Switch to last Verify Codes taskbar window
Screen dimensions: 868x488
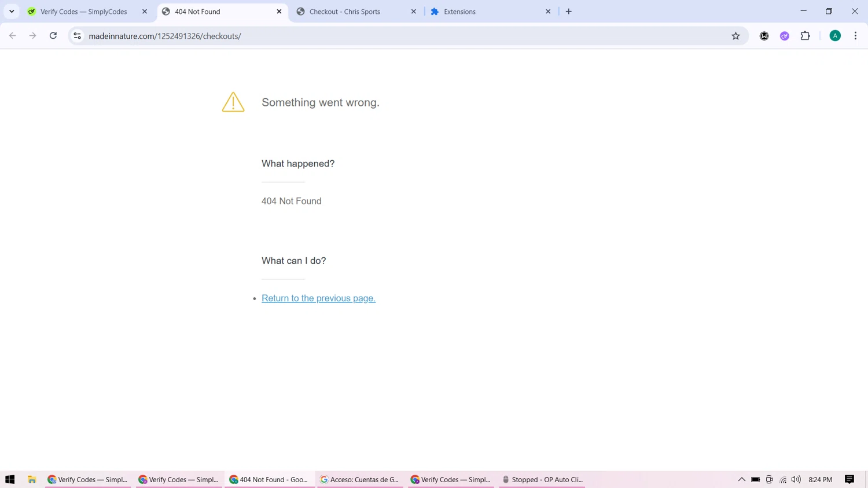[x=451, y=479]
